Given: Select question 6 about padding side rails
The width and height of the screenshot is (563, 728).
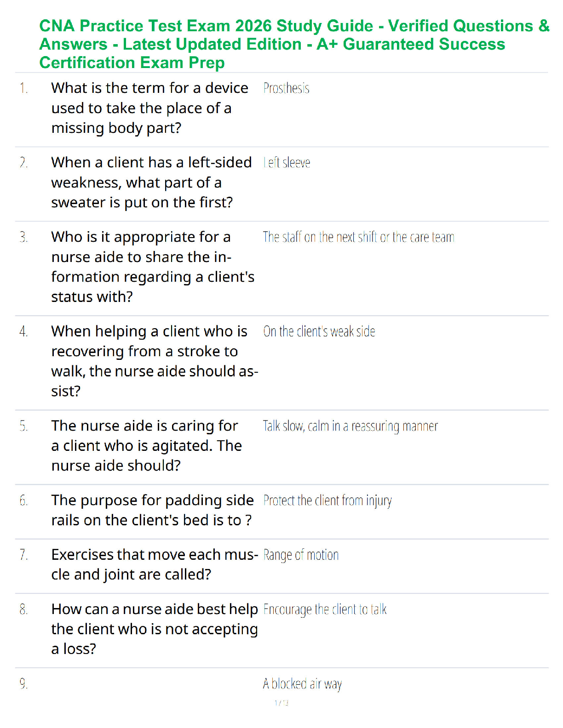Looking at the screenshot, I should point(152,510).
